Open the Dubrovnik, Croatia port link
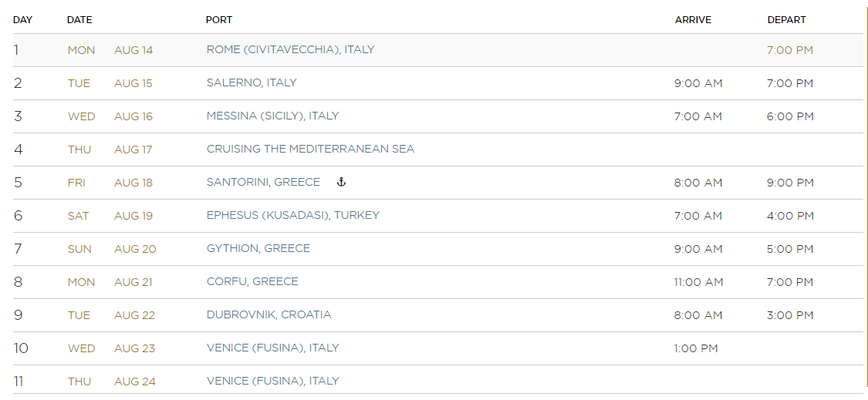Image resolution: width=868 pixels, height=400 pixels. [269, 314]
